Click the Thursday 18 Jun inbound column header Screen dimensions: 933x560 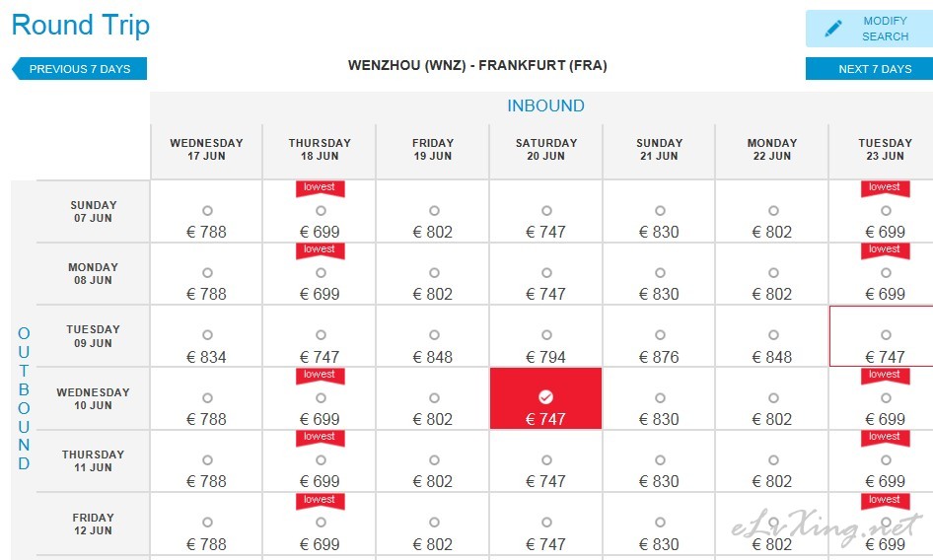320,150
